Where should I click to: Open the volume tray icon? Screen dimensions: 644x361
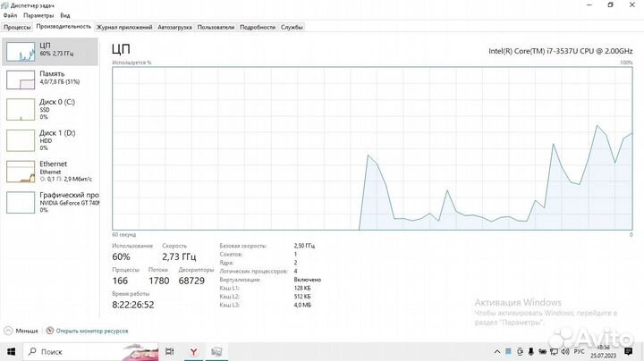[x=565, y=351]
